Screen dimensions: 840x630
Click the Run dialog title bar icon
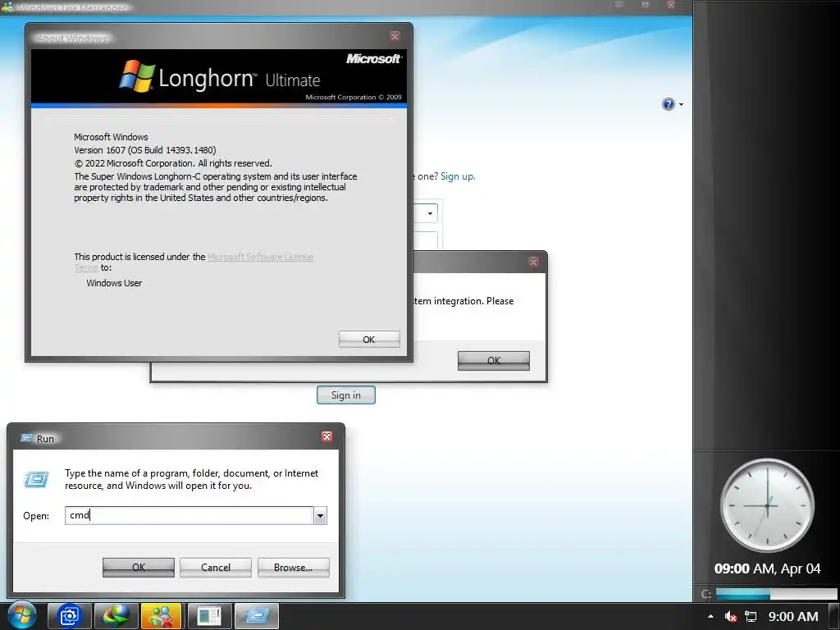(x=26, y=438)
